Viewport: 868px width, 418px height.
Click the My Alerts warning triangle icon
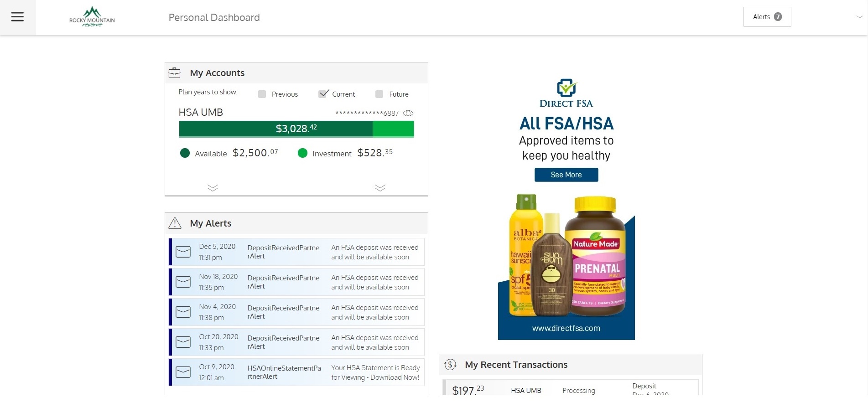175,223
